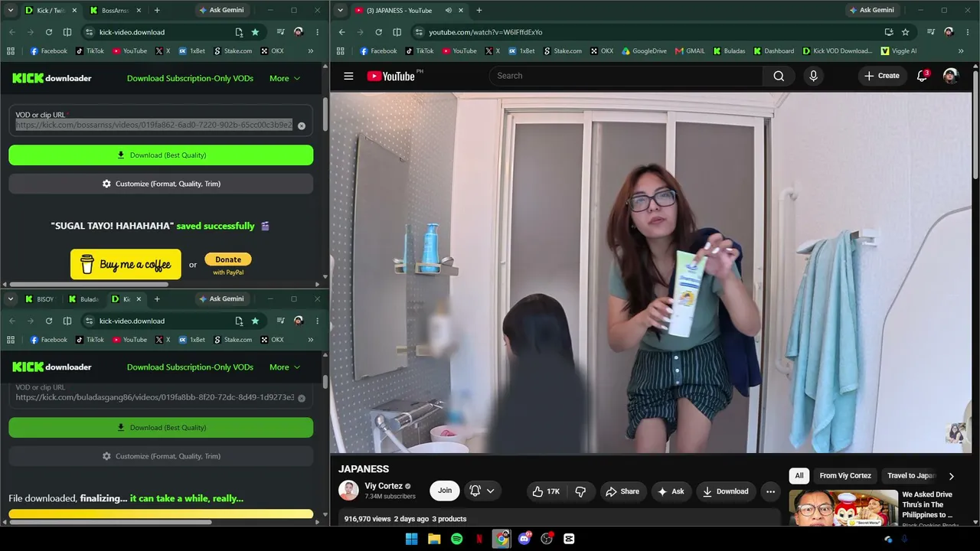Show more bookmarks in bottom-left window

point(310,340)
